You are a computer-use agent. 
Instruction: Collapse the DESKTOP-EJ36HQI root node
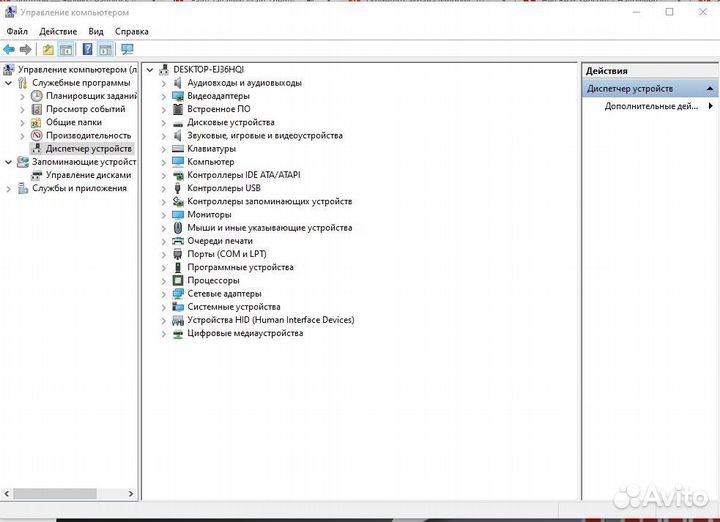click(x=150, y=70)
